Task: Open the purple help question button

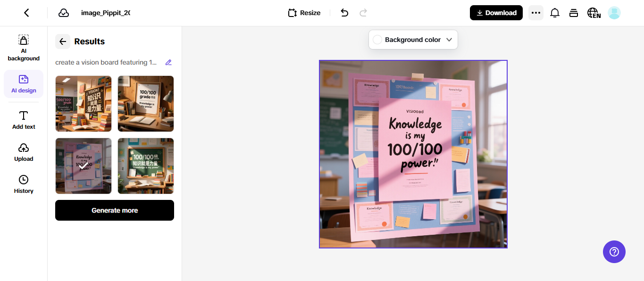Action: tap(614, 252)
